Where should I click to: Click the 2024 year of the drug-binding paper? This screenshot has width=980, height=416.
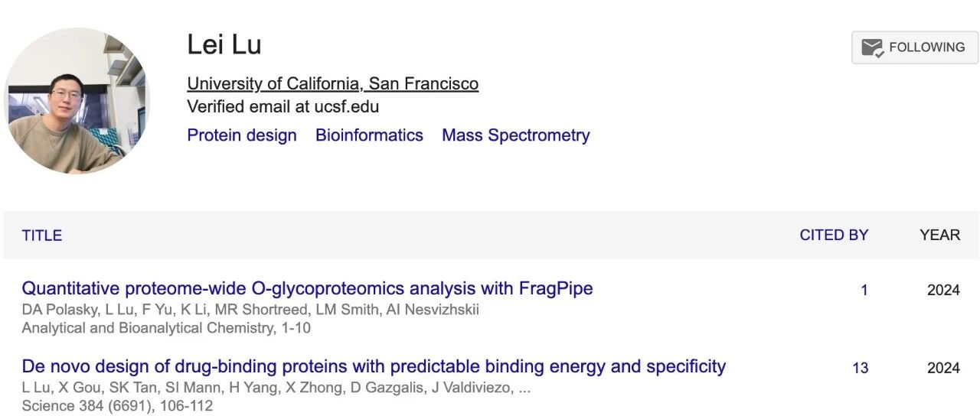tap(943, 369)
